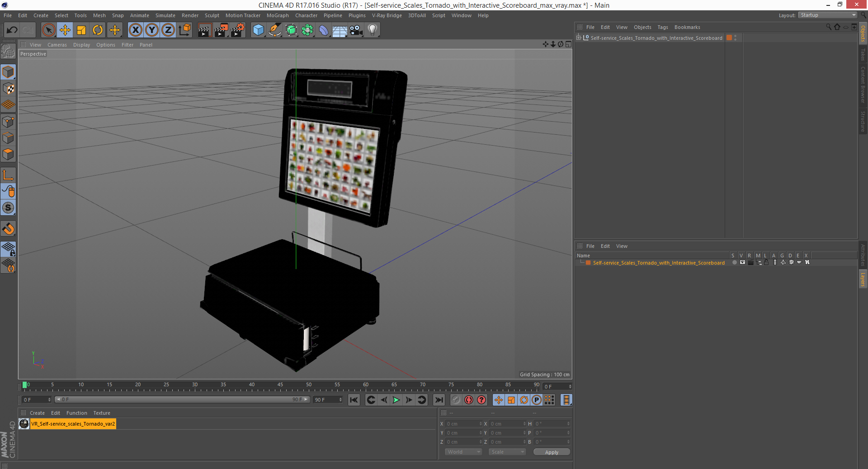Toggle X axis lock
Screen dimensions: 868x469
coord(135,30)
